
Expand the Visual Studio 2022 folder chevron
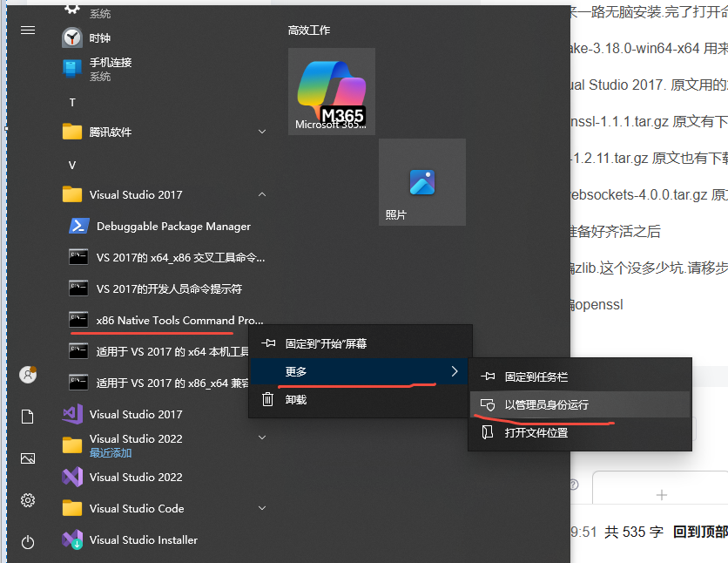click(262, 438)
